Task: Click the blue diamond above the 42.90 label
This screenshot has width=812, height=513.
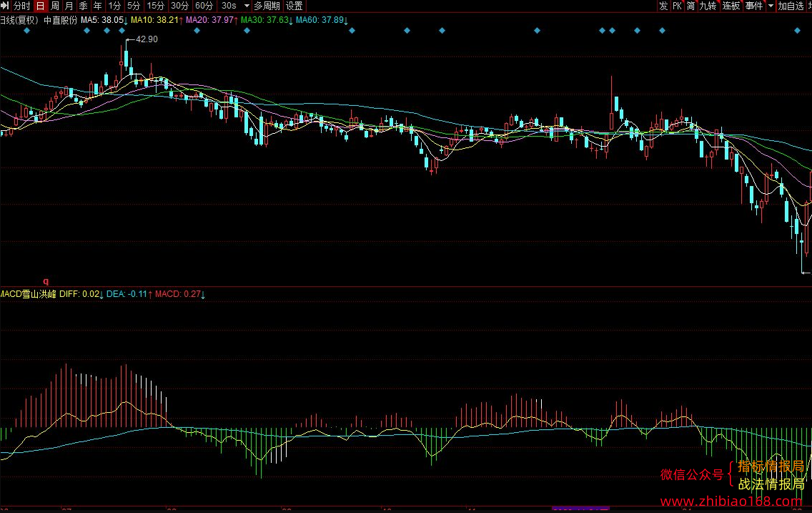Action: 122,31
